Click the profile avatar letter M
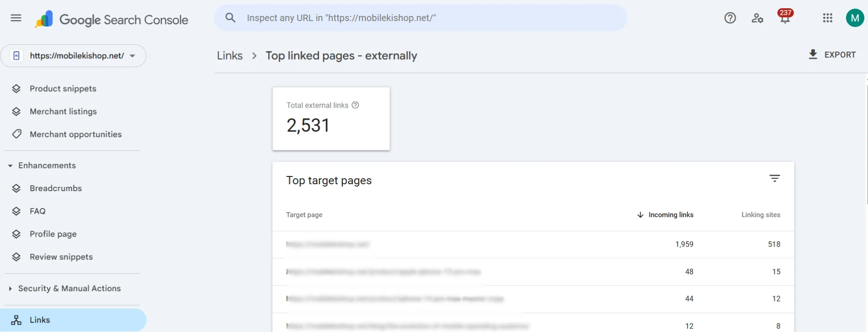 click(x=855, y=17)
